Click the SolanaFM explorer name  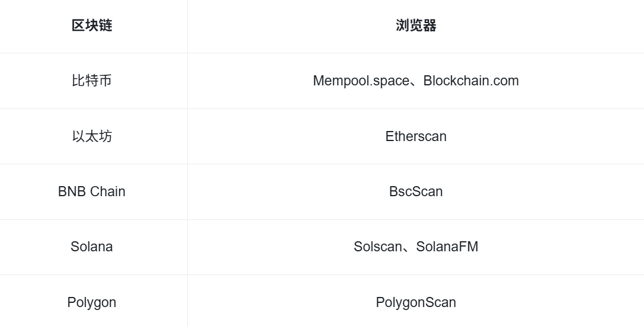[447, 247]
